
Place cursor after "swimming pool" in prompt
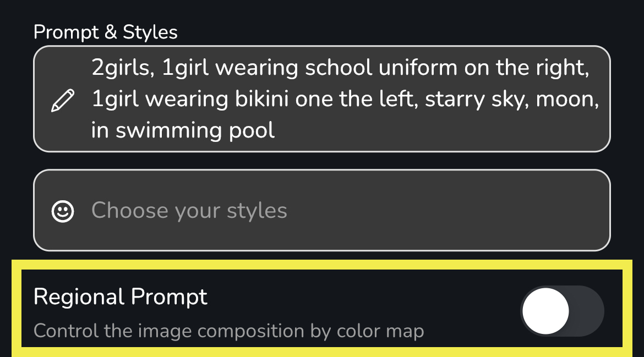pos(276,130)
